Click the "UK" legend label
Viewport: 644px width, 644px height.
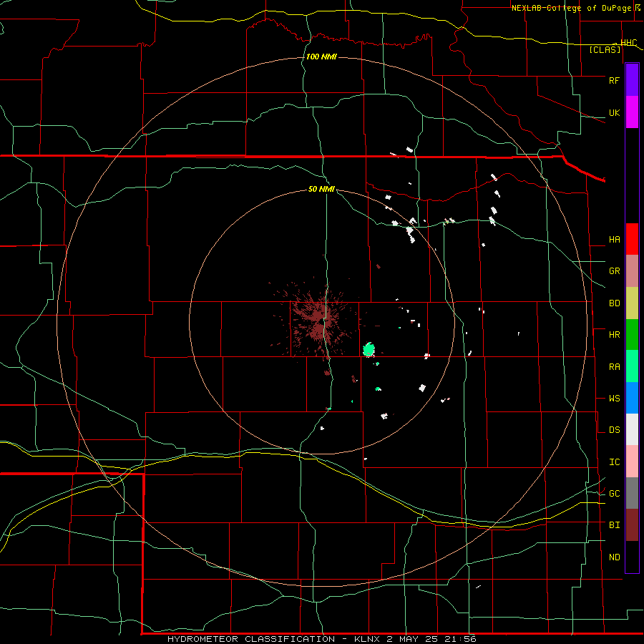click(614, 112)
